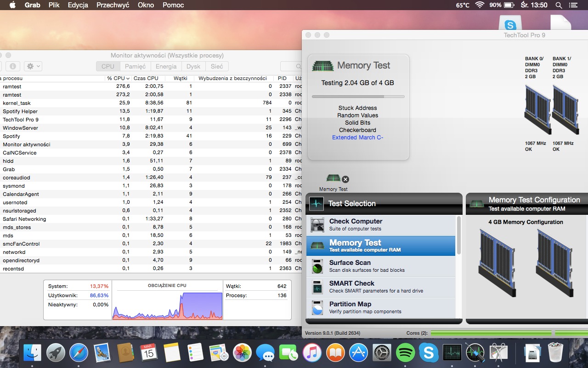
Task: Switch to the Sieć tab
Action: pyautogui.click(x=217, y=66)
